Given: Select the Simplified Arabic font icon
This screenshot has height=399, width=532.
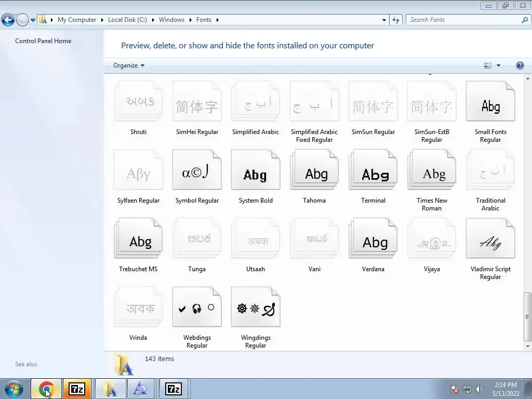Looking at the screenshot, I should (256, 101).
